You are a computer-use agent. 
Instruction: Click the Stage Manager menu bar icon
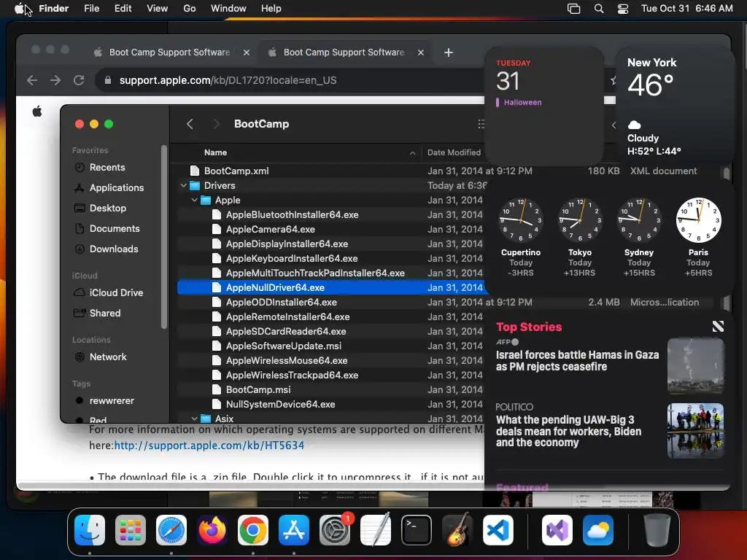(573, 9)
